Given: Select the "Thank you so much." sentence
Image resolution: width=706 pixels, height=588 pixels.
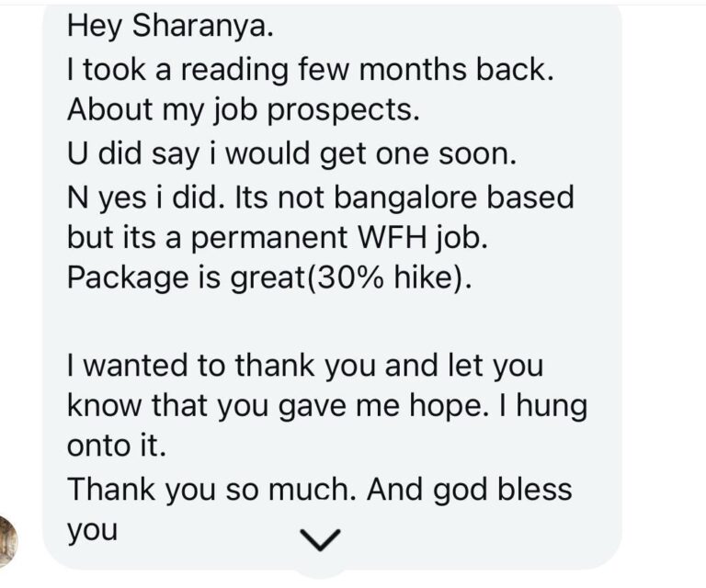Looking at the screenshot, I should point(211,490).
